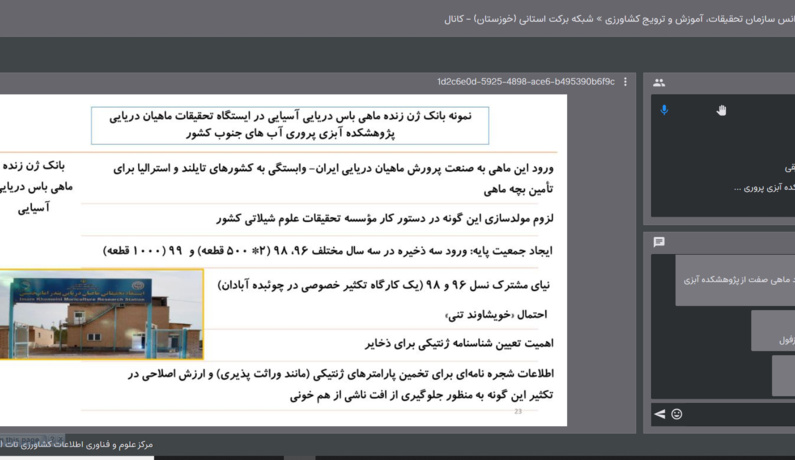Open the share pod three-dots options menu
795x460 pixels.
pyautogui.click(x=625, y=82)
